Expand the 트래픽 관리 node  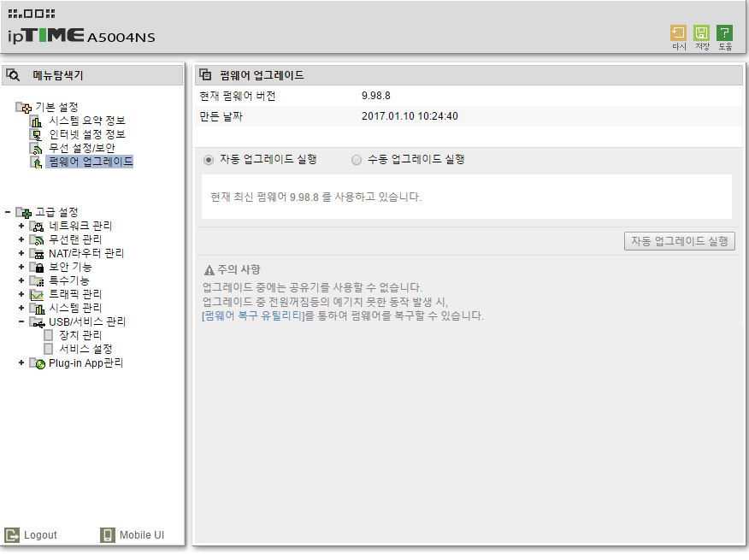[x=21, y=294]
